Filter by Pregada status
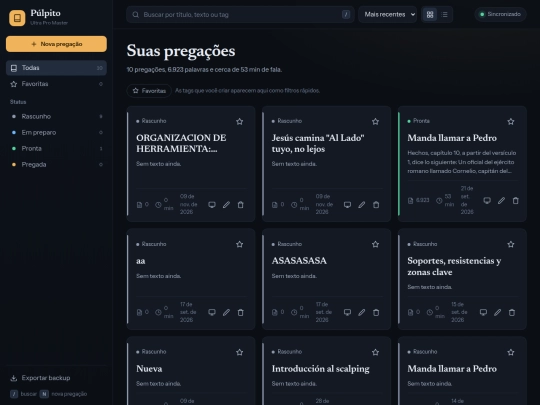 click(x=56, y=165)
